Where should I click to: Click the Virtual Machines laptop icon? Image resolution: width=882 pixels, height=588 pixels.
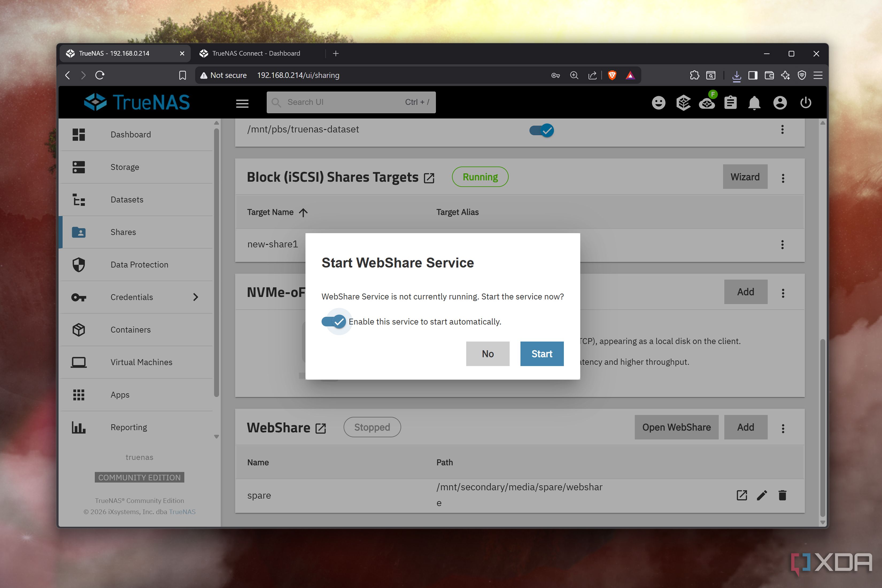[79, 362]
